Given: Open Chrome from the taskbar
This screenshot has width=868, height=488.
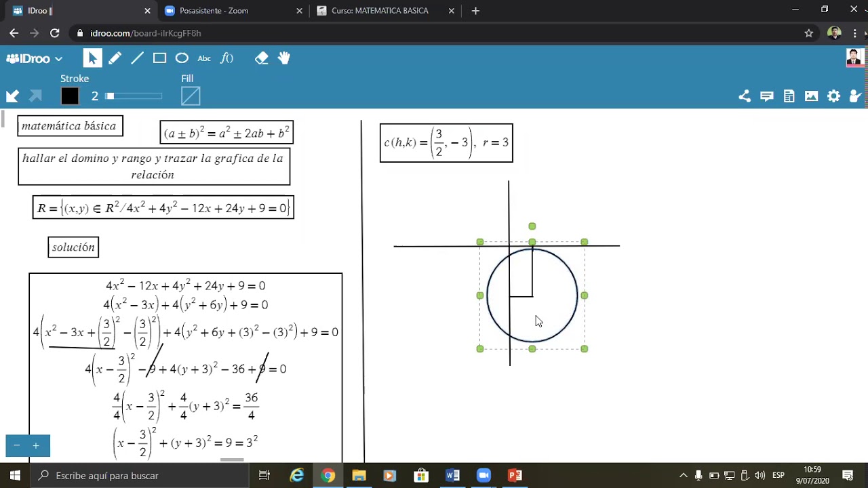Looking at the screenshot, I should (x=328, y=475).
